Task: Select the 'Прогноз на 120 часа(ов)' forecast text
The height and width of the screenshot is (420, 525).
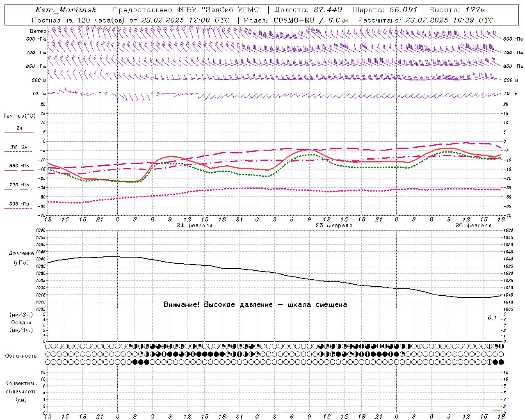Action: (79, 20)
